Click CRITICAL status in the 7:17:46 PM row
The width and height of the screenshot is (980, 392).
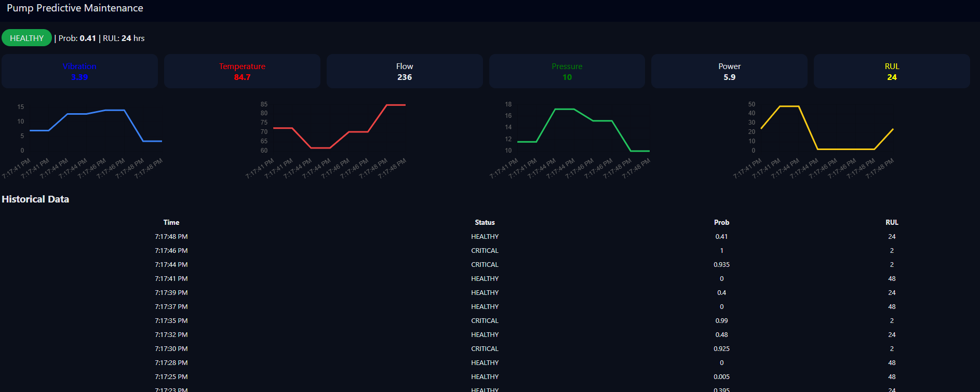click(x=485, y=250)
